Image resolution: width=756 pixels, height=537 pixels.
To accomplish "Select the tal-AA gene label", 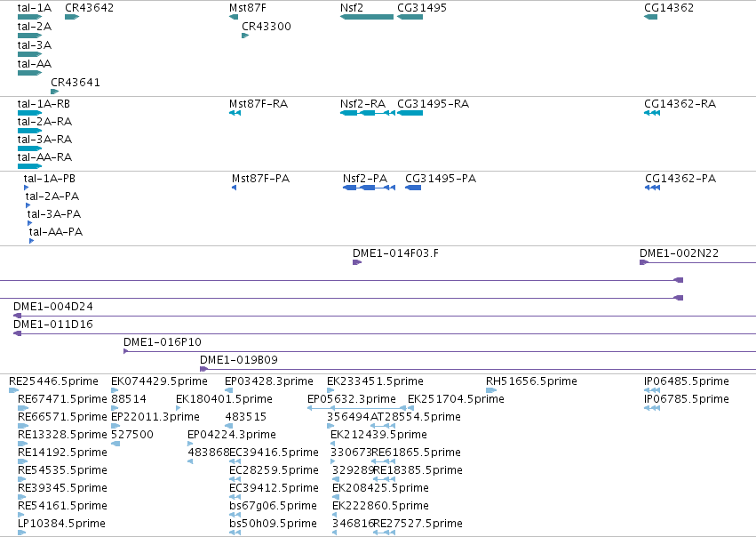I will [x=35, y=64].
